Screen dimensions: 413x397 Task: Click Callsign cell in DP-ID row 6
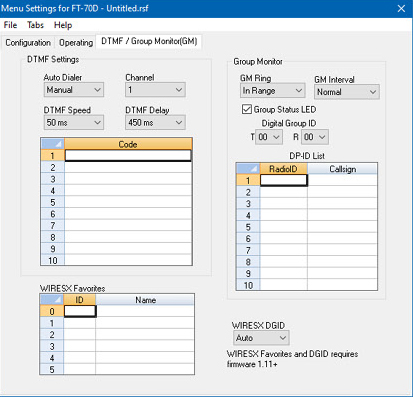coord(342,239)
